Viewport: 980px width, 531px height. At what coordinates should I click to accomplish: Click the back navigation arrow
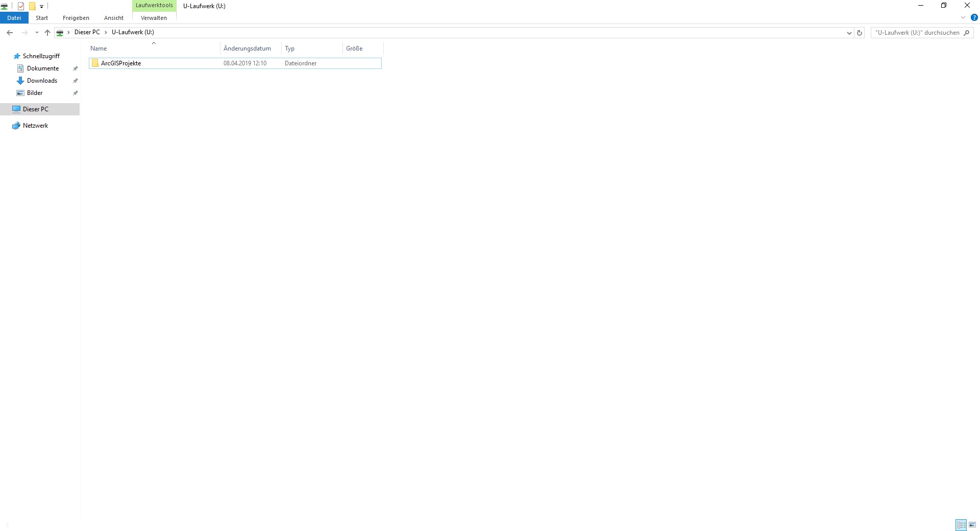[x=10, y=33]
